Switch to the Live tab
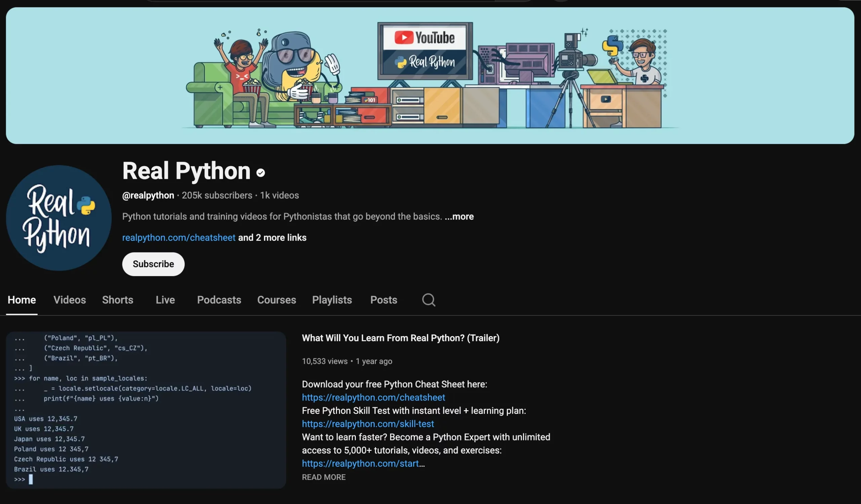861x504 pixels. pos(165,300)
